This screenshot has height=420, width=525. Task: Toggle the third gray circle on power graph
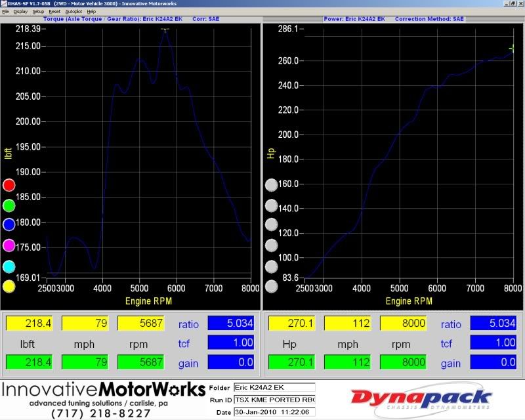[271, 224]
